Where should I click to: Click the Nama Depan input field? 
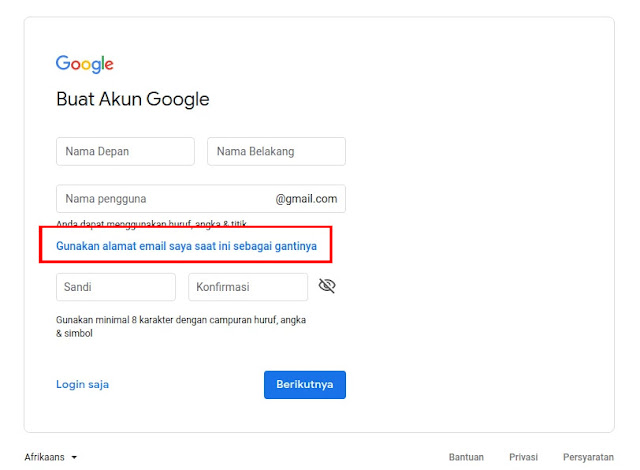tap(125, 152)
